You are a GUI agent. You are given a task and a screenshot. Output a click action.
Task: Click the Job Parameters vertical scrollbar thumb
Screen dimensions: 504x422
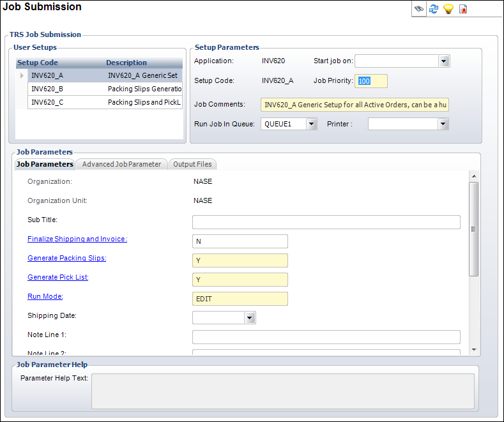[x=473, y=229]
